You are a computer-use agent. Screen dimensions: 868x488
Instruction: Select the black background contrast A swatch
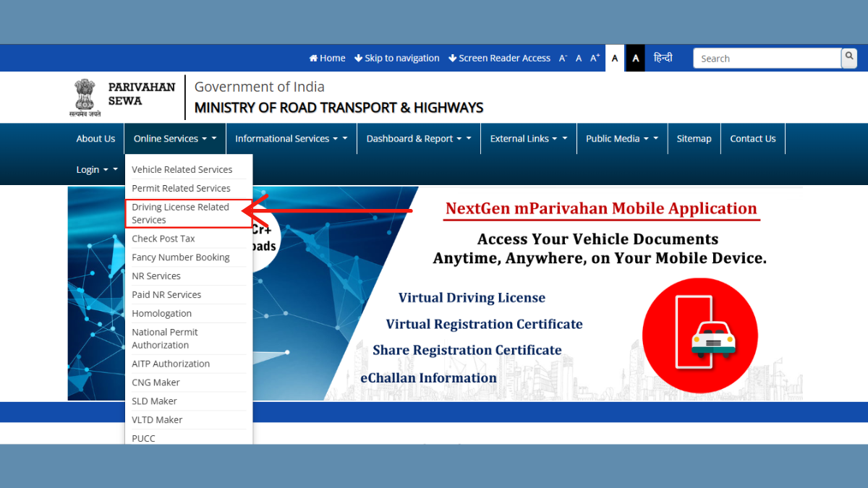pyautogui.click(x=635, y=58)
